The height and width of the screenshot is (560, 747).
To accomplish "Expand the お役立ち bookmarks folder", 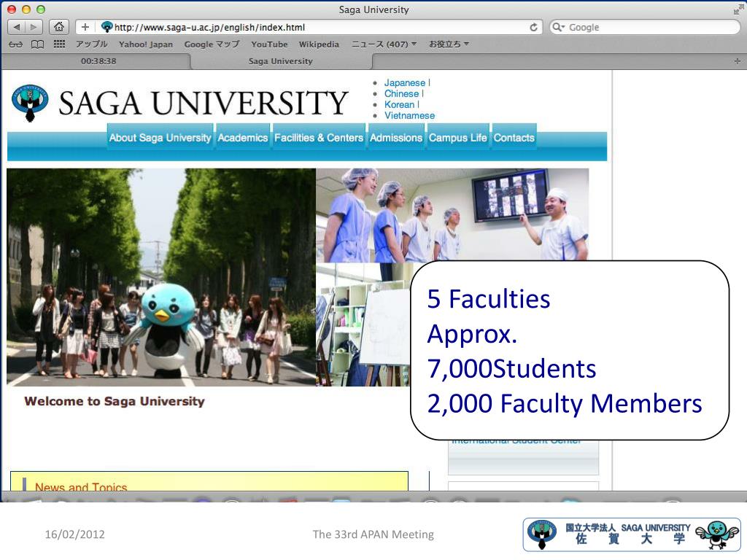I will coord(449,44).
